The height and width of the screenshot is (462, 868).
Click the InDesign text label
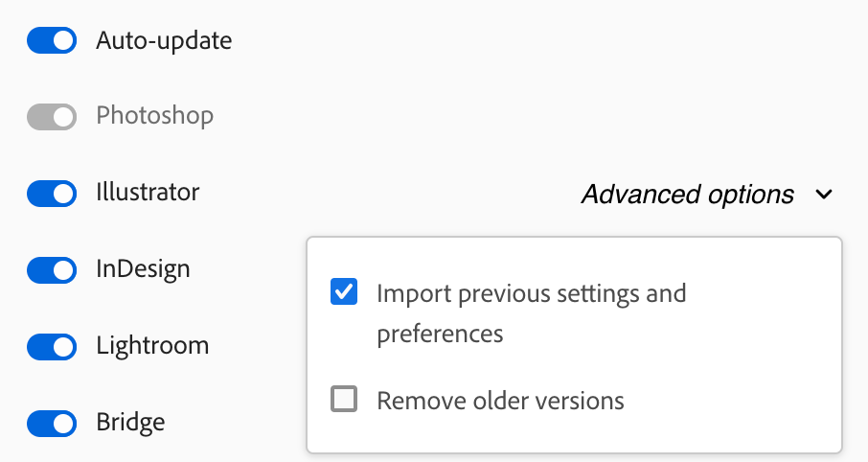point(143,269)
